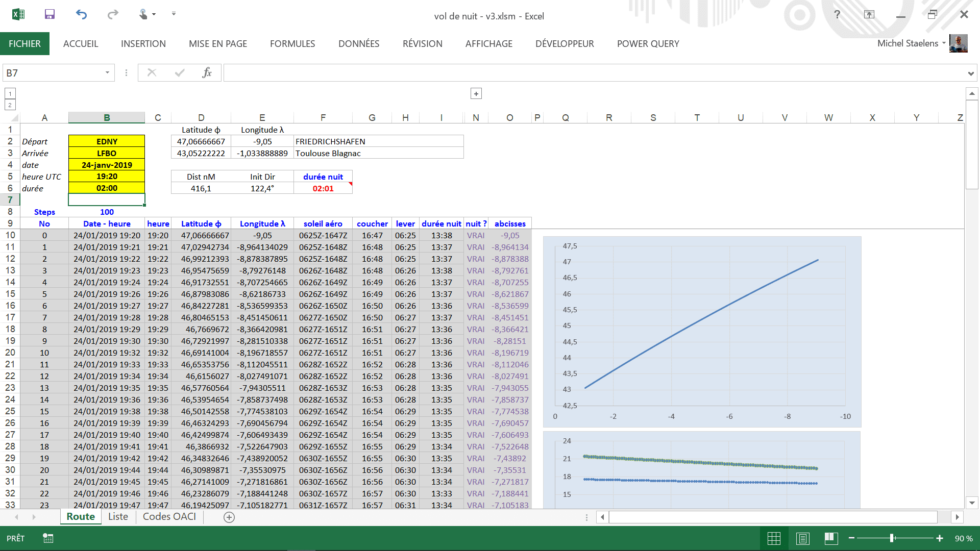The width and height of the screenshot is (980, 551).
Task: Open Excel Help question mark icon
Action: pos(837,14)
